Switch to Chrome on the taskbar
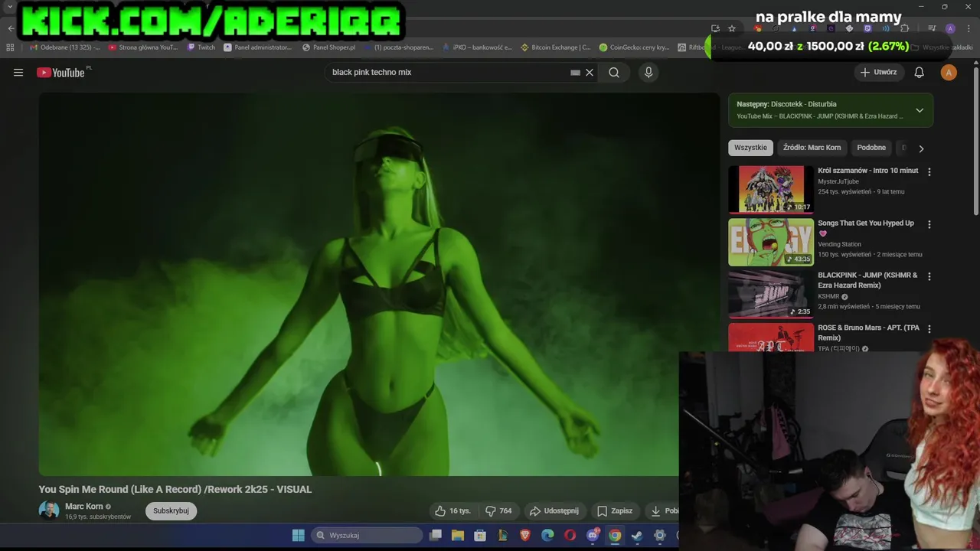The image size is (980, 551). click(615, 536)
